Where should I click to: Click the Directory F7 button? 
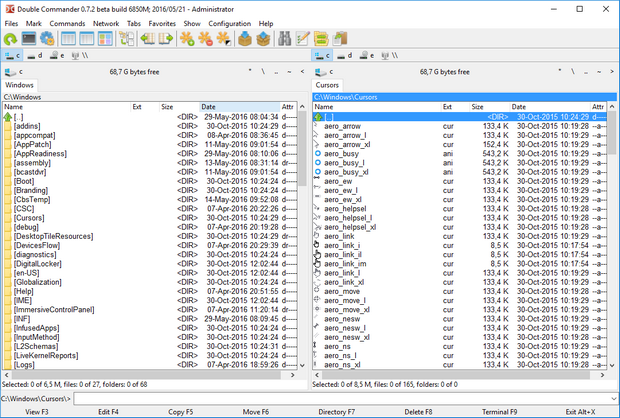click(336, 412)
